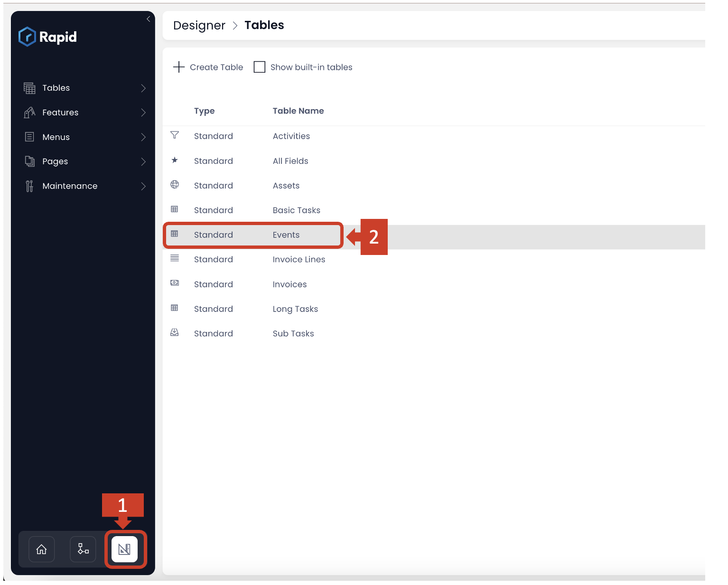
Task: Click the Features icon in the sidebar
Action: [29, 113]
